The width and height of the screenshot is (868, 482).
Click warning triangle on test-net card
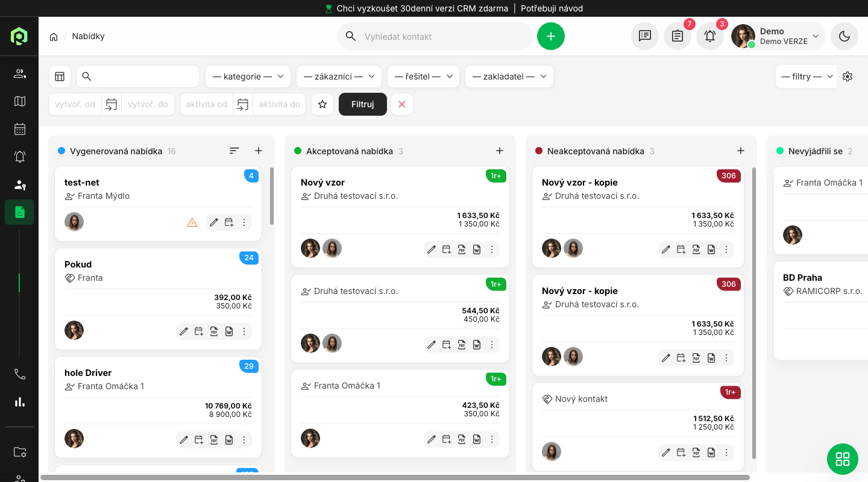click(192, 223)
